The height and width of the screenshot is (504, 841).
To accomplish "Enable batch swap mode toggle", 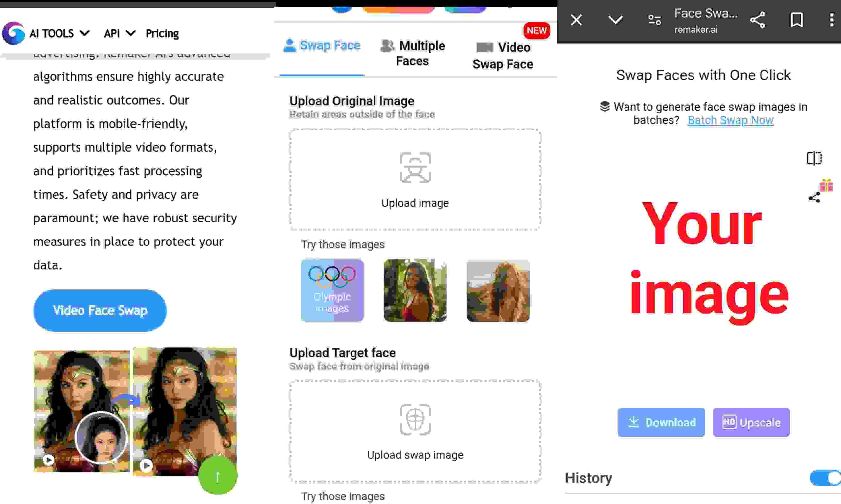I will coord(730,120).
